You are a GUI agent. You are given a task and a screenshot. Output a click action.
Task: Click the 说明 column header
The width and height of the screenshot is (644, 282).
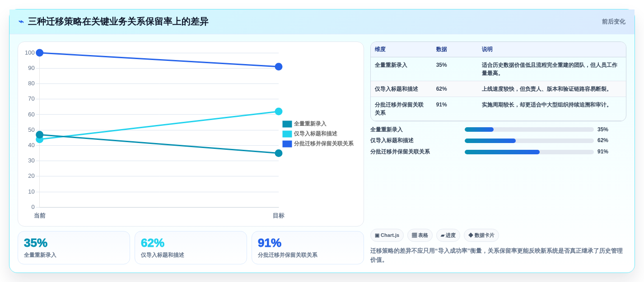[x=487, y=50]
